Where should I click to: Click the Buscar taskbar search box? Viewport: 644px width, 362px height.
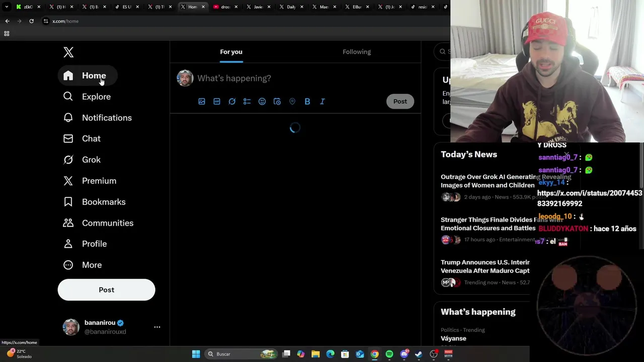tap(242, 354)
